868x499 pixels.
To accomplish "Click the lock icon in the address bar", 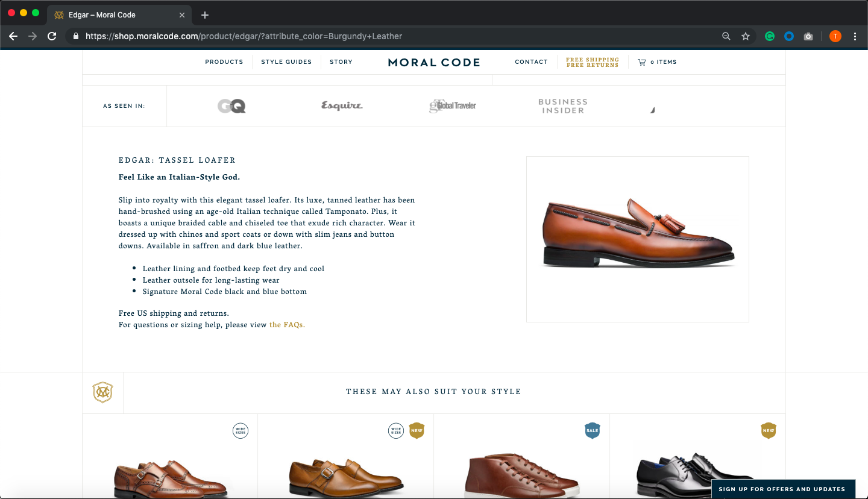I will [x=76, y=36].
